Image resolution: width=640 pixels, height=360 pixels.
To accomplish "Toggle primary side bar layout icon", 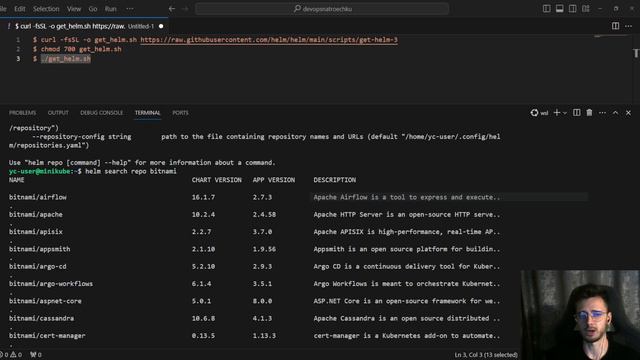I will pos(547,9).
